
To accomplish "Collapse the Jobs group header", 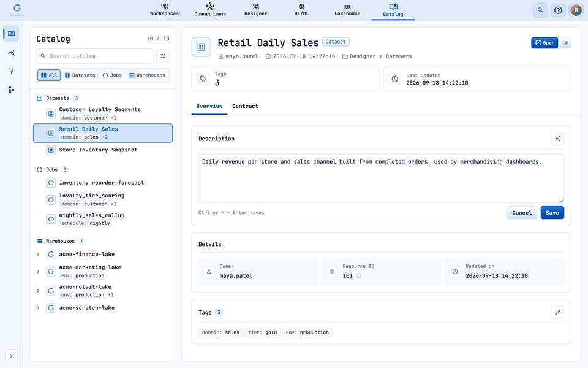I will 52,170.
